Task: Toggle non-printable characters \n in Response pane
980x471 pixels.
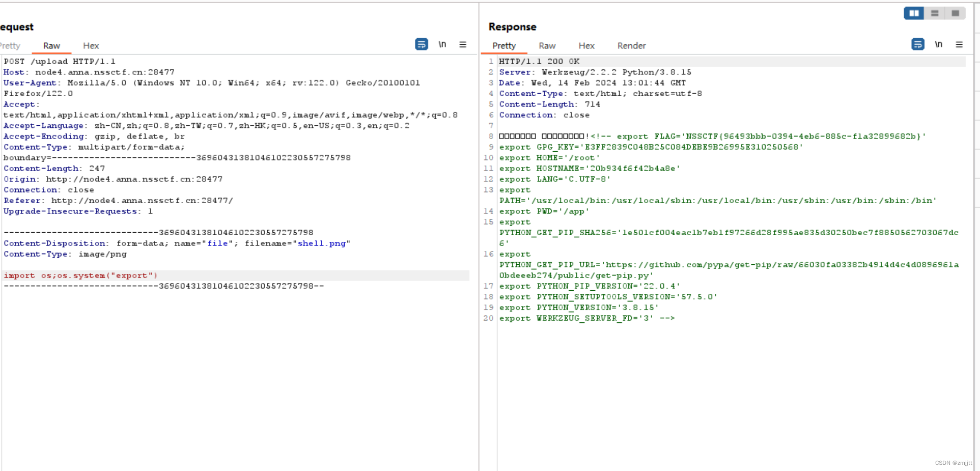Action: click(x=939, y=44)
